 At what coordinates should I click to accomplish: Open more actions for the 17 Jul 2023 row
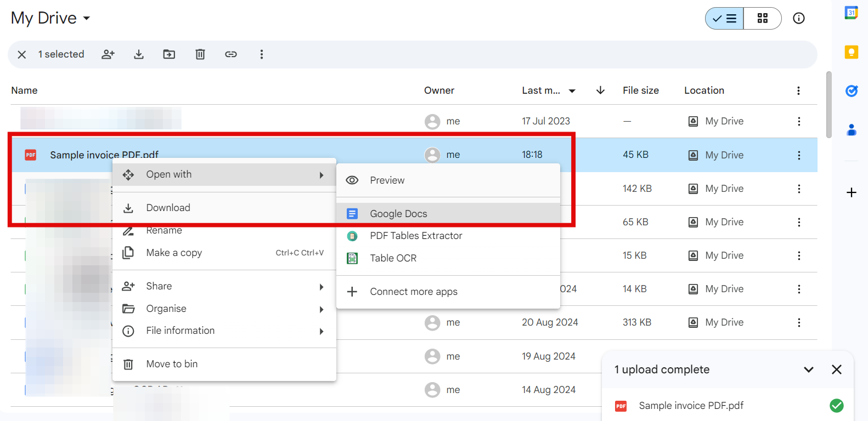(799, 121)
